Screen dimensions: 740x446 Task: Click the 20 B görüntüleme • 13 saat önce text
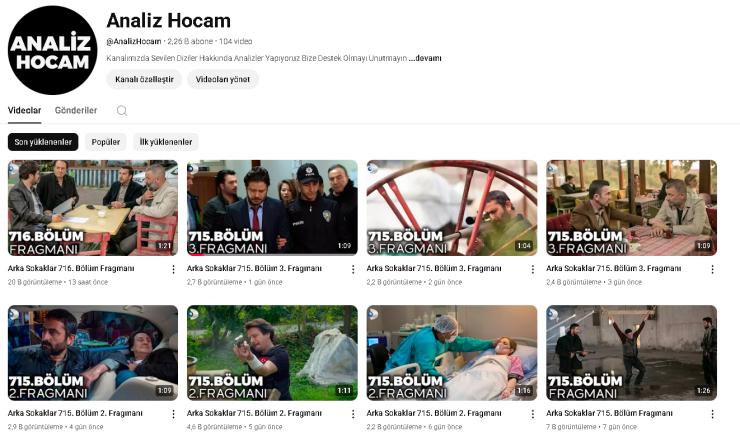tap(58, 282)
